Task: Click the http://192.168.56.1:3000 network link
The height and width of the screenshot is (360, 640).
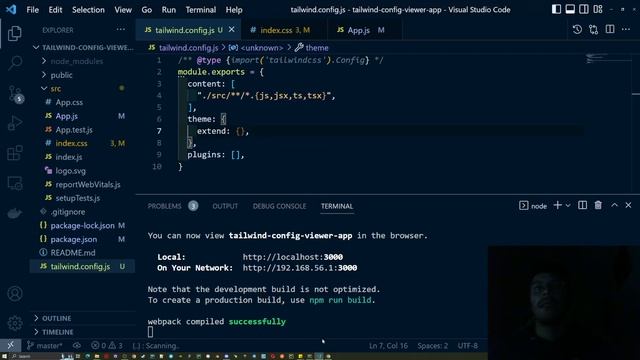Action: point(300,268)
